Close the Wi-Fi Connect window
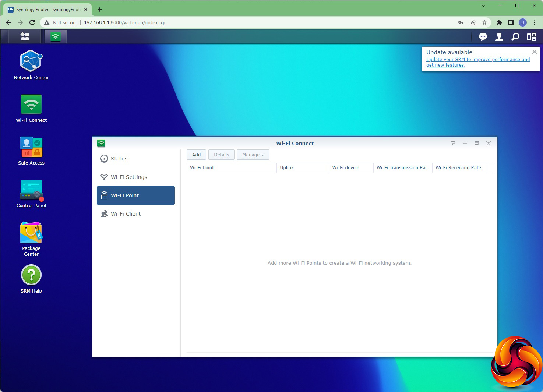 [x=489, y=143]
